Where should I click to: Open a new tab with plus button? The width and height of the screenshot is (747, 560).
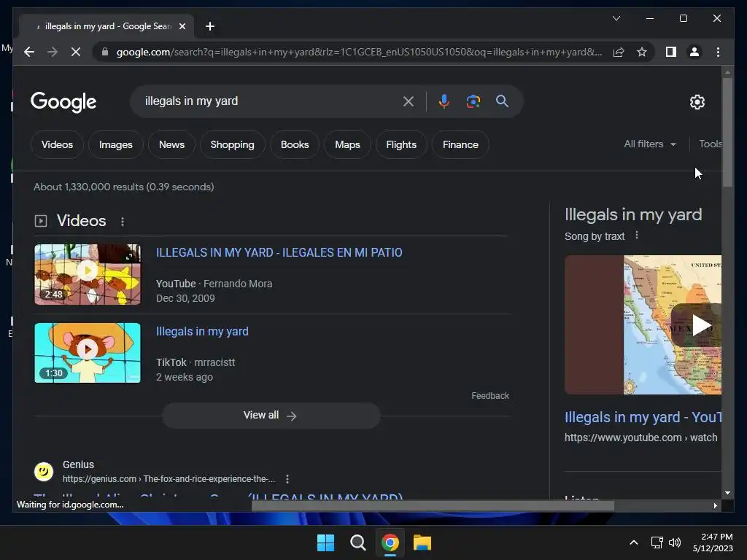tap(210, 26)
